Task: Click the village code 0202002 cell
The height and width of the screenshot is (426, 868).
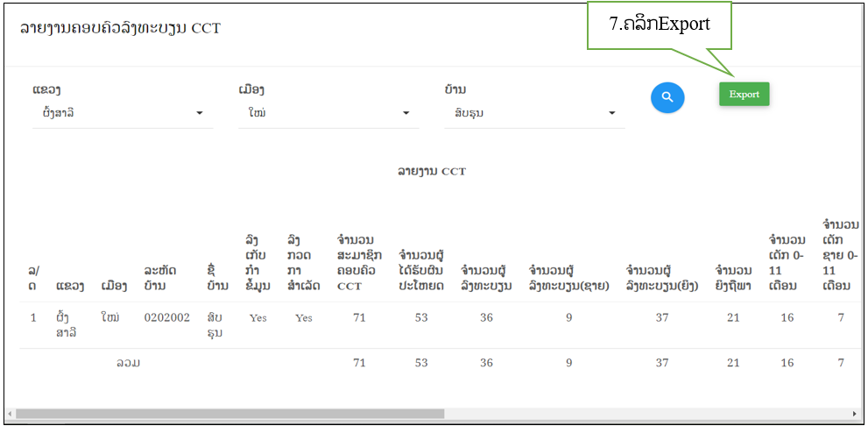Action: tap(166, 317)
